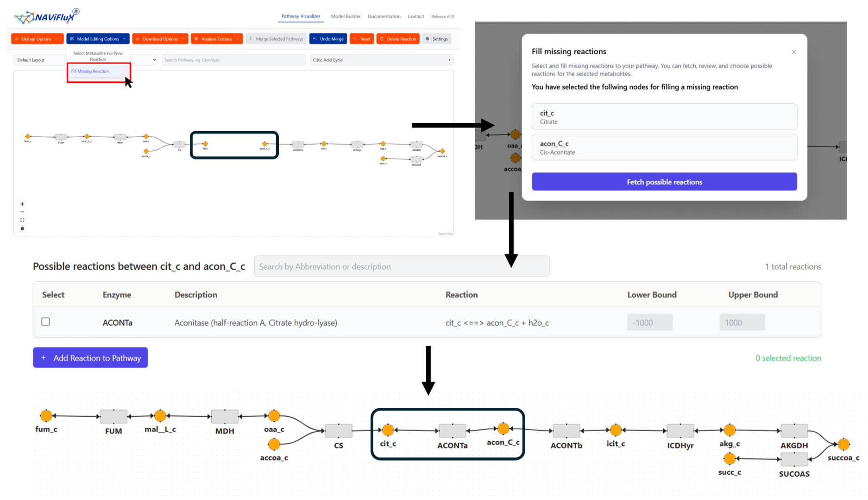Open the Upload Options dropdown
The width and height of the screenshot is (868, 500).
tap(37, 39)
